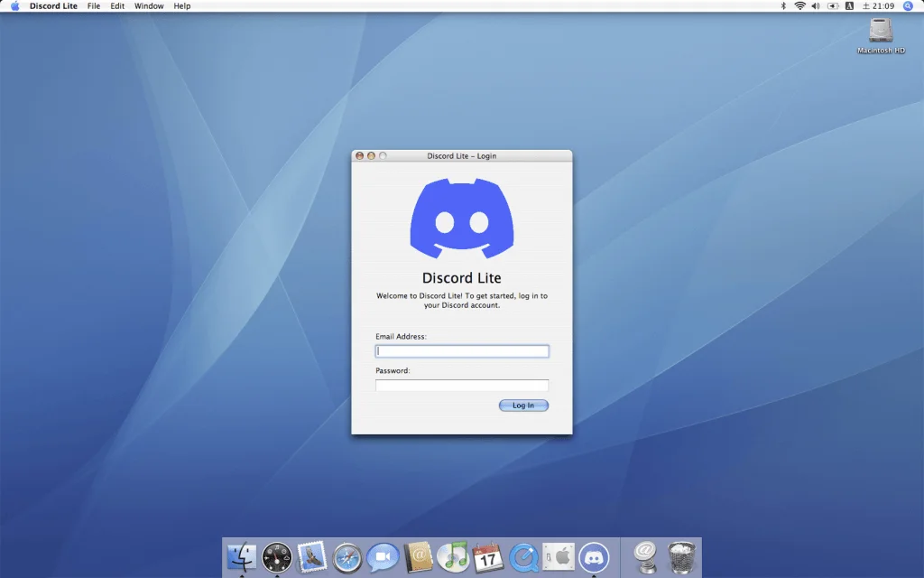
Task: Click the Discord Lite icon in the Dock
Action: [594, 557]
